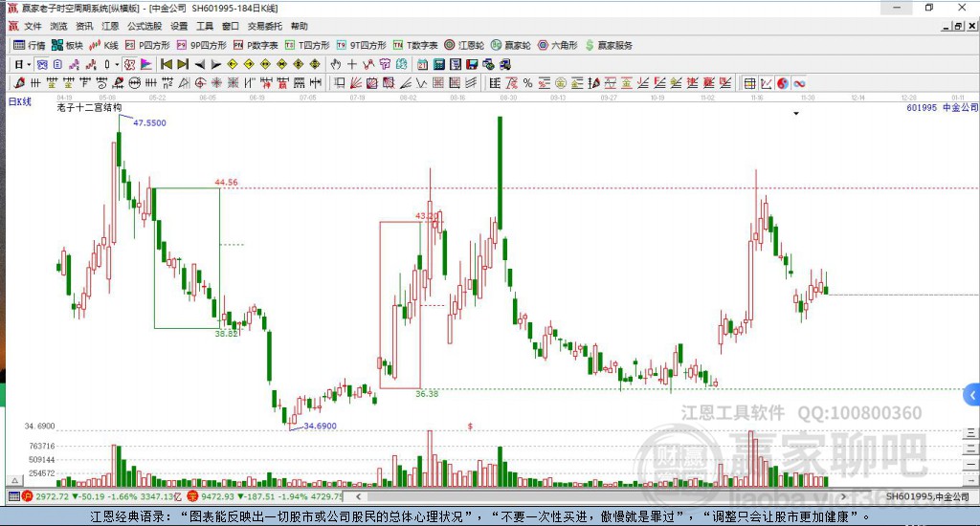
Task: Click the yin-yang taiji icon
Action: click(783, 83)
